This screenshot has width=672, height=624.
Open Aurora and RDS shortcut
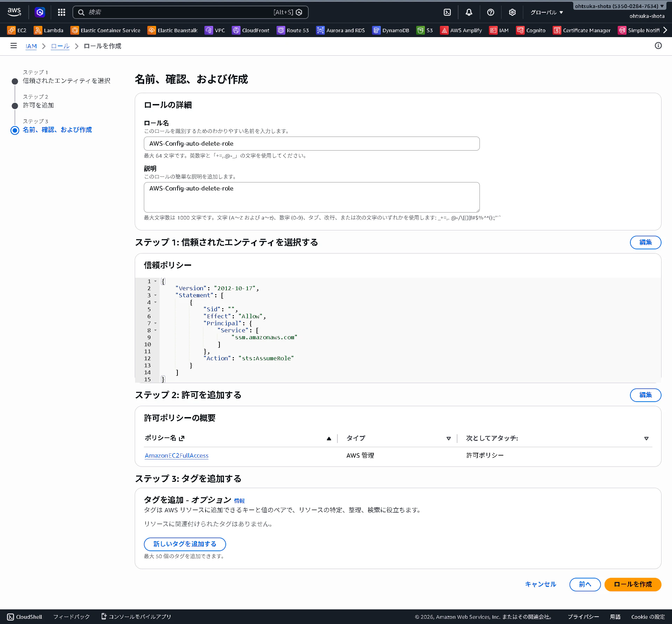341,30
